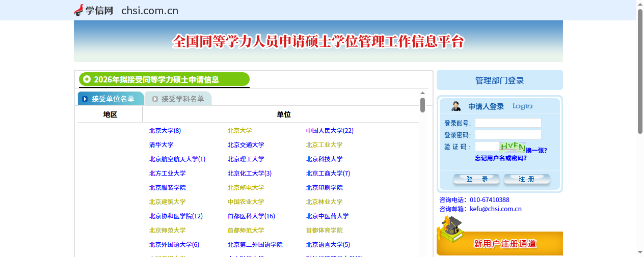Click the 学信网 logo
This screenshot has height=257, width=644.
pos(93,10)
